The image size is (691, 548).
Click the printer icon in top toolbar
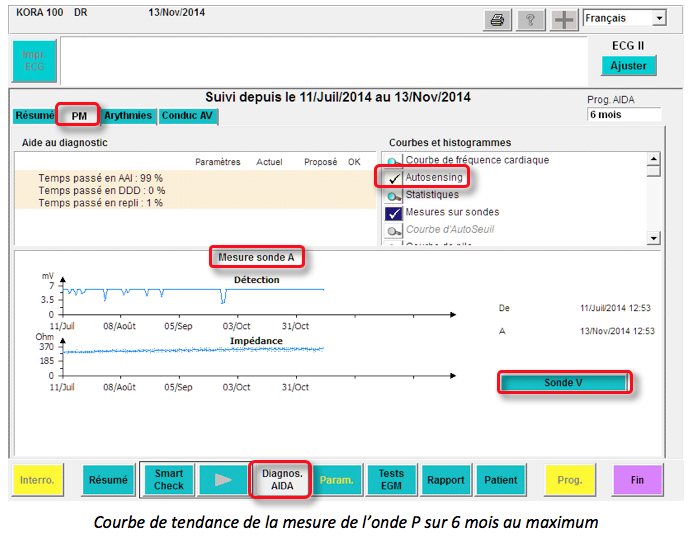point(497,20)
